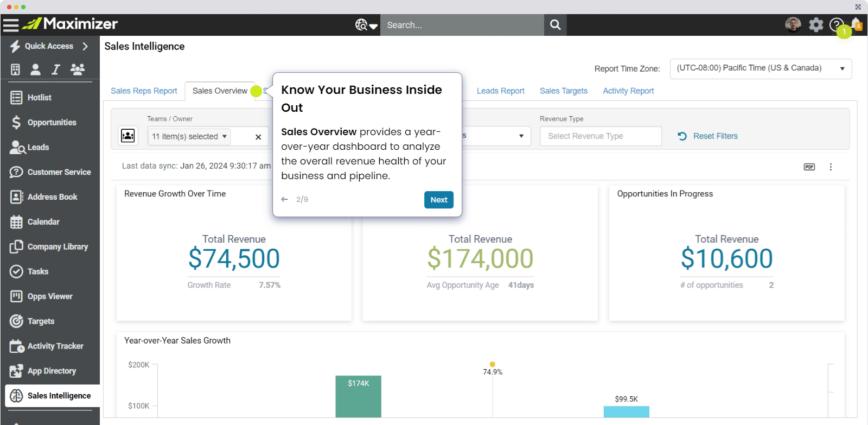This screenshot has height=425, width=868.
Task: Click the Maximizer logo
Action: (70, 24)
